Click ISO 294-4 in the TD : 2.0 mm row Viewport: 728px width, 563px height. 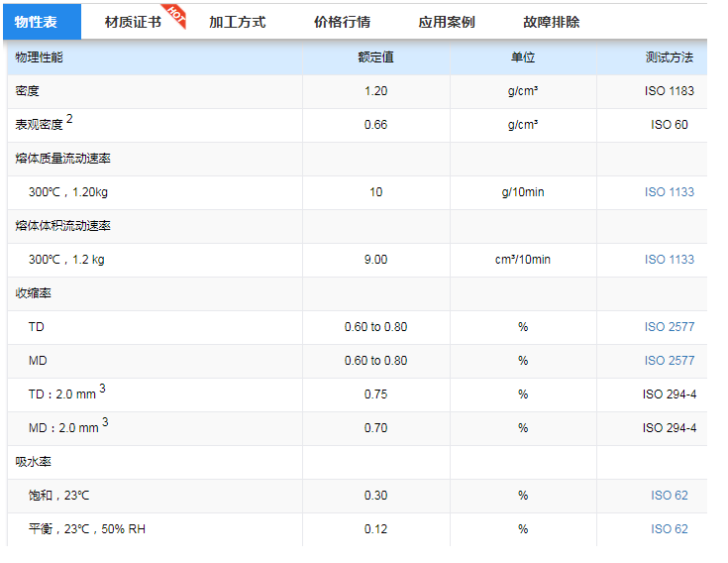point(669,394)
